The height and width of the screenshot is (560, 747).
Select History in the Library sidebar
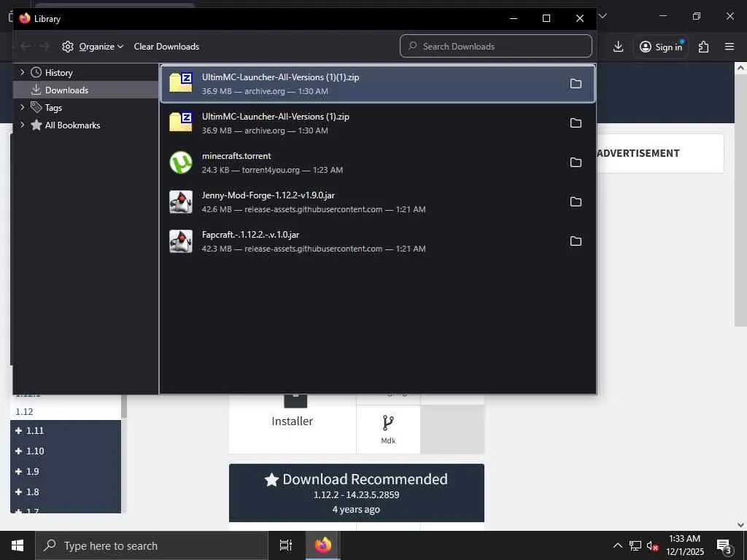click(58, 72)
